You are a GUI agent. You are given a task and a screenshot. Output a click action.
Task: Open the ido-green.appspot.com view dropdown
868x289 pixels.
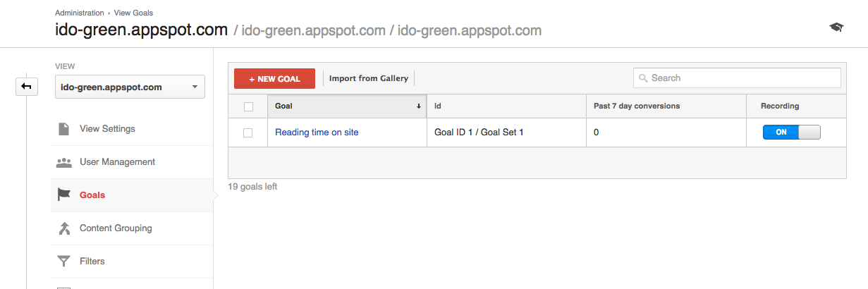tap(130, 87)
